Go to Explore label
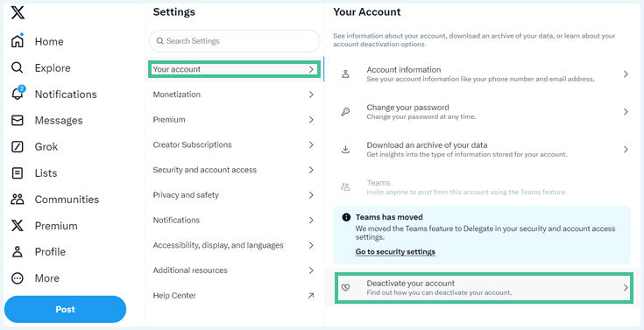The width and height of the screenshot is (644, 330). coord(53,67)
